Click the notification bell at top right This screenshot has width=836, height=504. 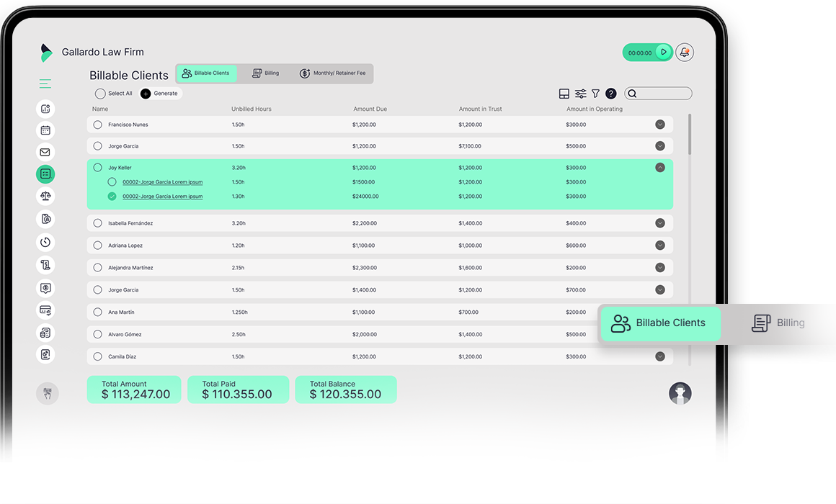[x=684, y=52]
